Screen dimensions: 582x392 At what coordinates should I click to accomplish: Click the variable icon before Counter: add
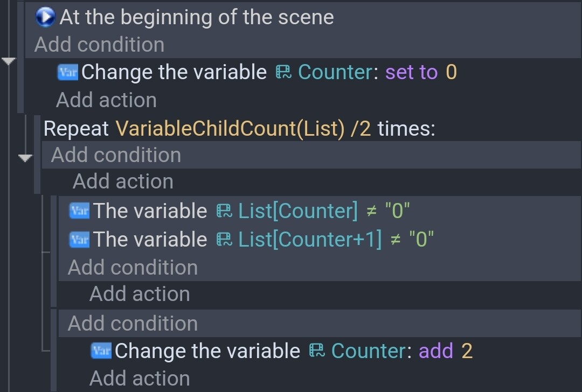[317, 351]
